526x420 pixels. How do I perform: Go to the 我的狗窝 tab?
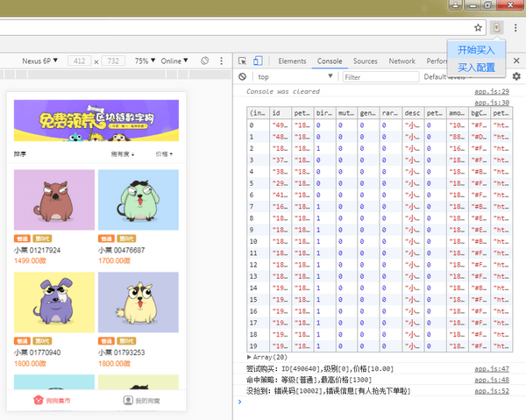point(141,401)
